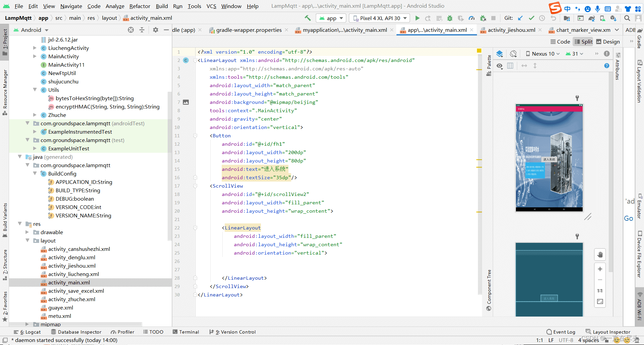
Task: Click the Project tree horizontal scrollbar
Action: [x=75, y=324]
